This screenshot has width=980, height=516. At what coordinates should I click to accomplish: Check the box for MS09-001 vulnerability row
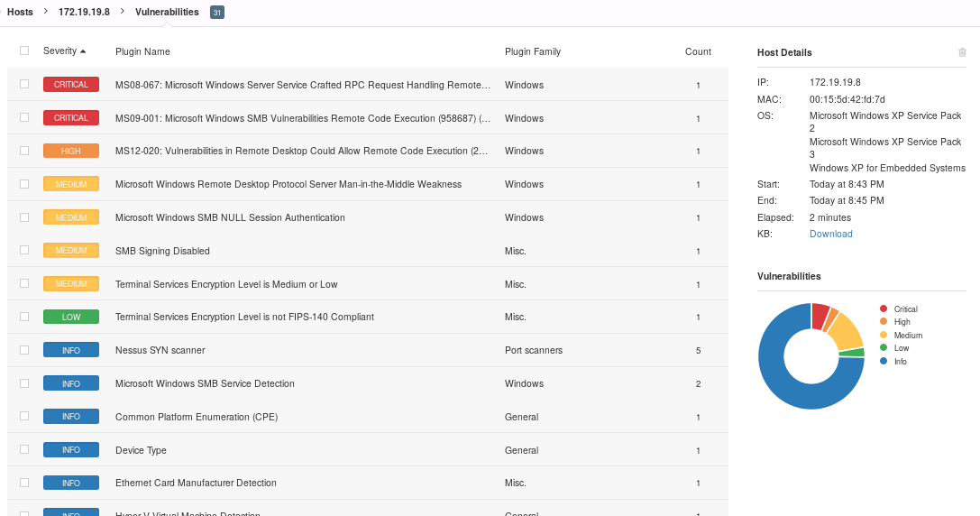[x=24, y=117]
